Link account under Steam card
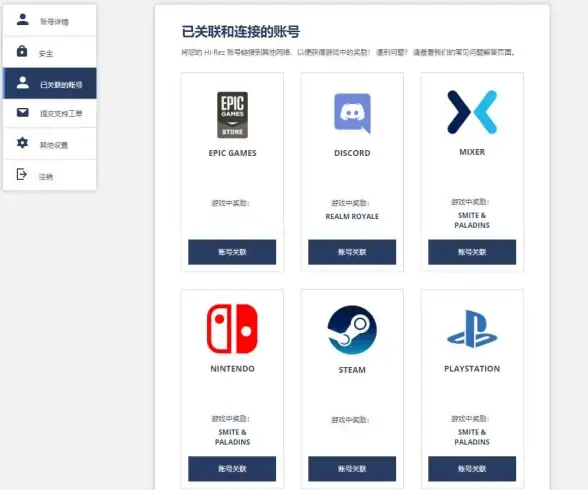The width and height of the screenshot is (588, 490). pos(352,469)
